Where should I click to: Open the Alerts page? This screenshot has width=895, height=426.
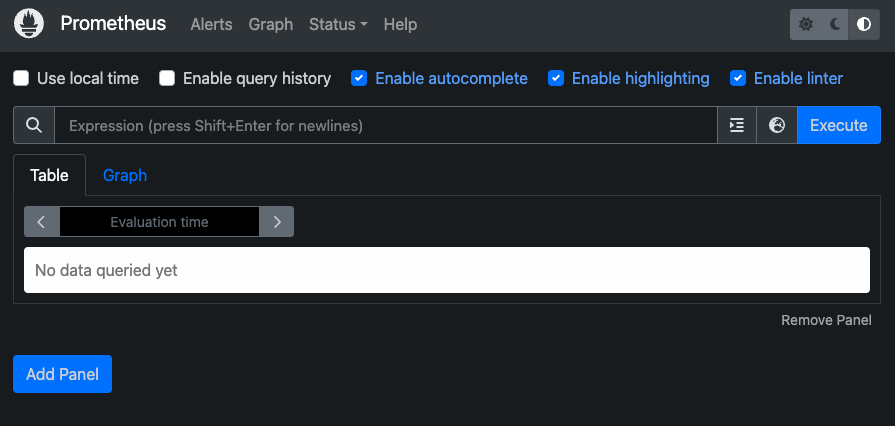(211, 25)
